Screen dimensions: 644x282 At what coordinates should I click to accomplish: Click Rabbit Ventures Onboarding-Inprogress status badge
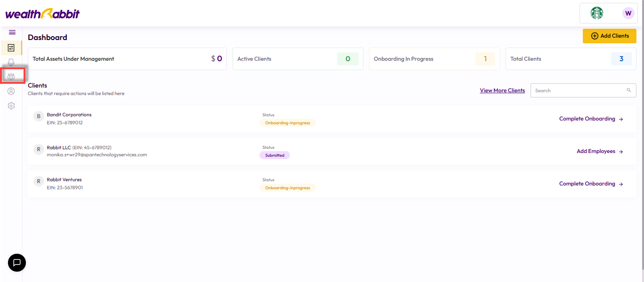tap(288, 187)
